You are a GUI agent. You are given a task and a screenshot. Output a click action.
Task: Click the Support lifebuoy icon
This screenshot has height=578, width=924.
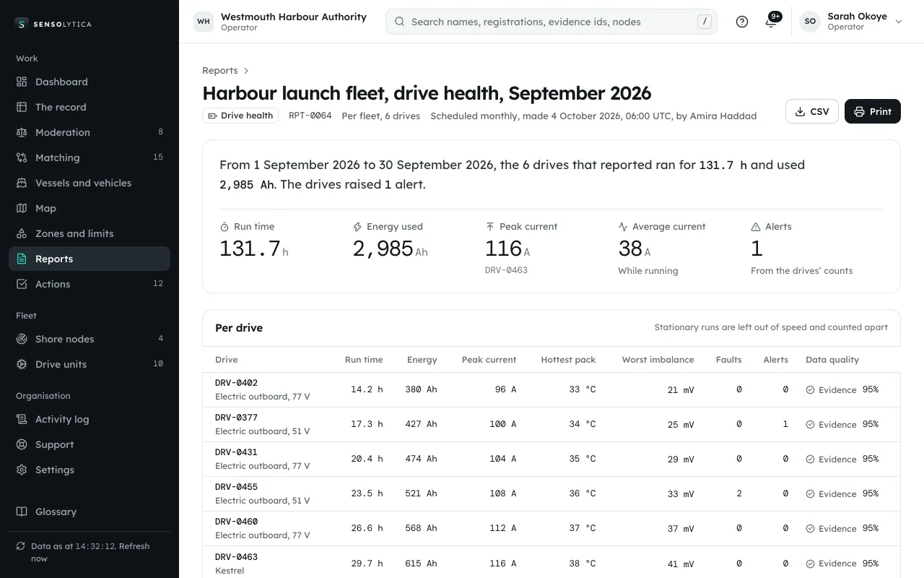pyautogui.click(x=22, y=444)
